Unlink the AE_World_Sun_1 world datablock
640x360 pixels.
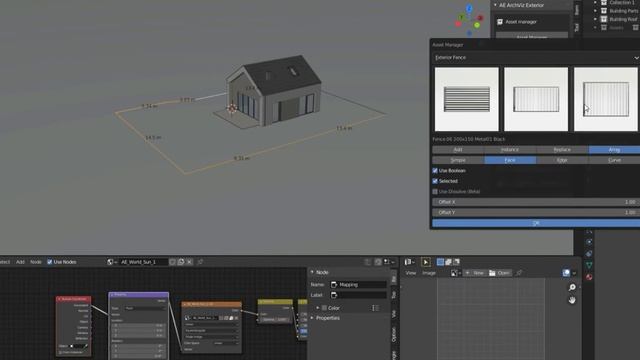point(189,262)
